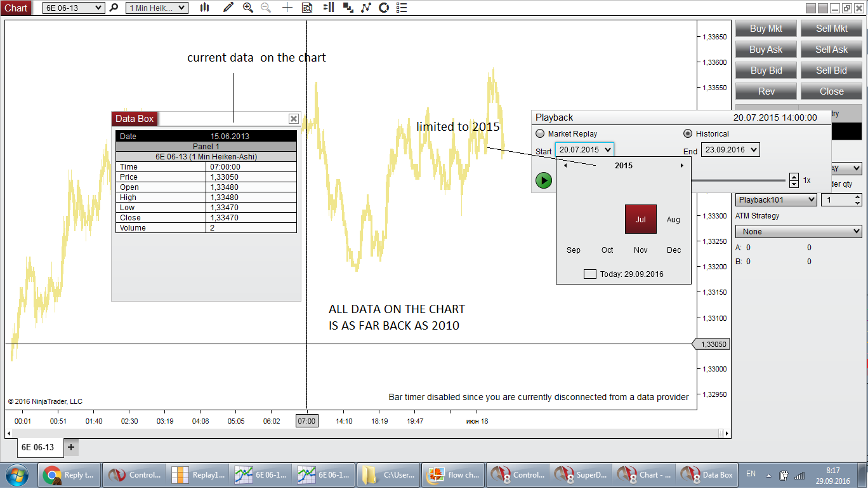Open the data series icon

[348, 8]
